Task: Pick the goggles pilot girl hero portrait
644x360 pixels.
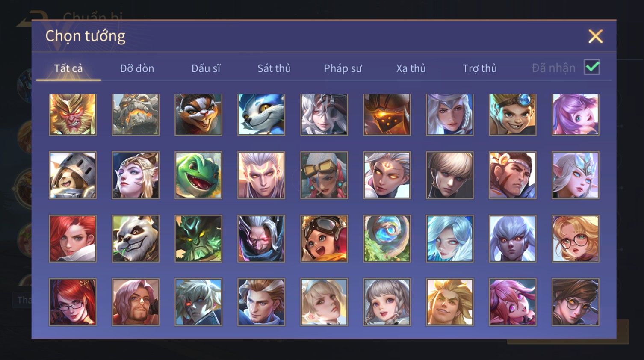Action: (x=324, y=239)
